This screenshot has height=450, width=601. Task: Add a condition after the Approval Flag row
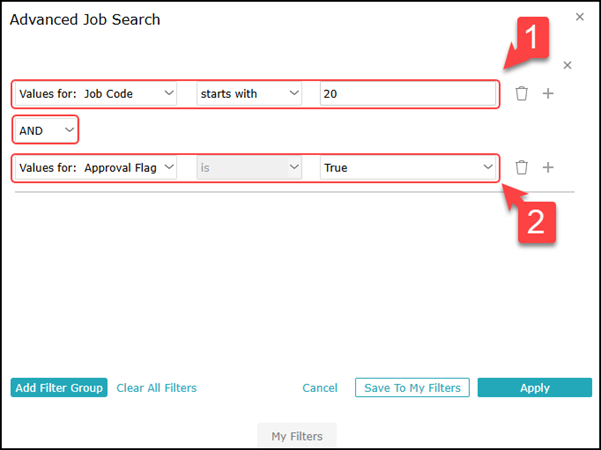[548, 168]
